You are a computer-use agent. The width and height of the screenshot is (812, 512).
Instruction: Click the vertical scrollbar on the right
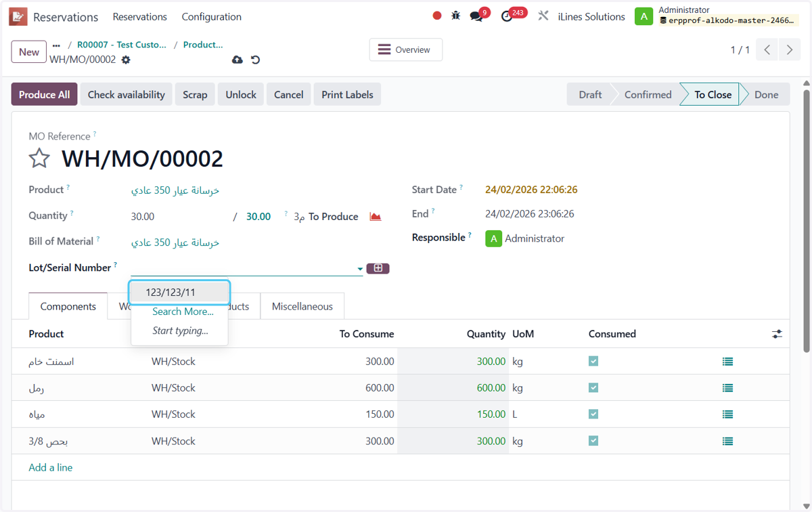(x=806, y=220)
